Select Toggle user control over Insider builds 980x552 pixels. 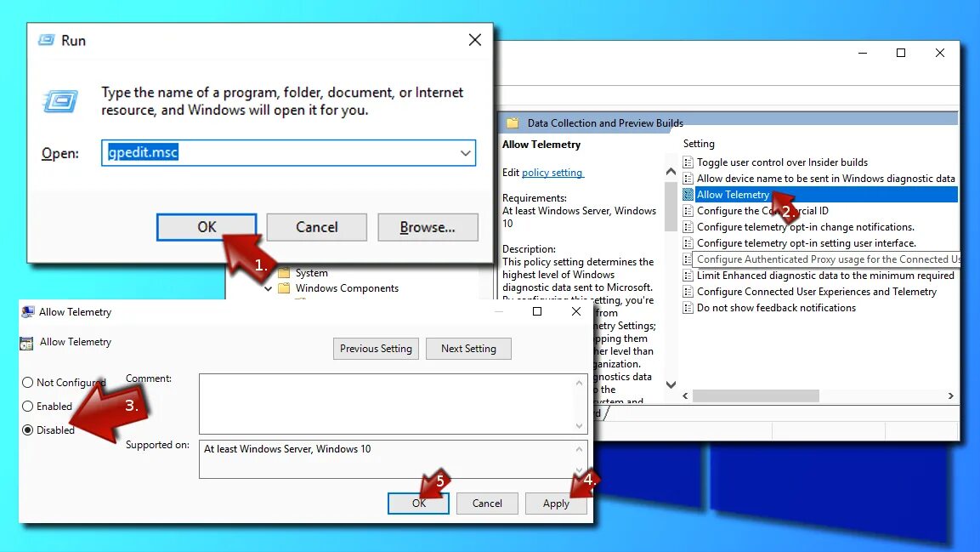click(782, 162)
